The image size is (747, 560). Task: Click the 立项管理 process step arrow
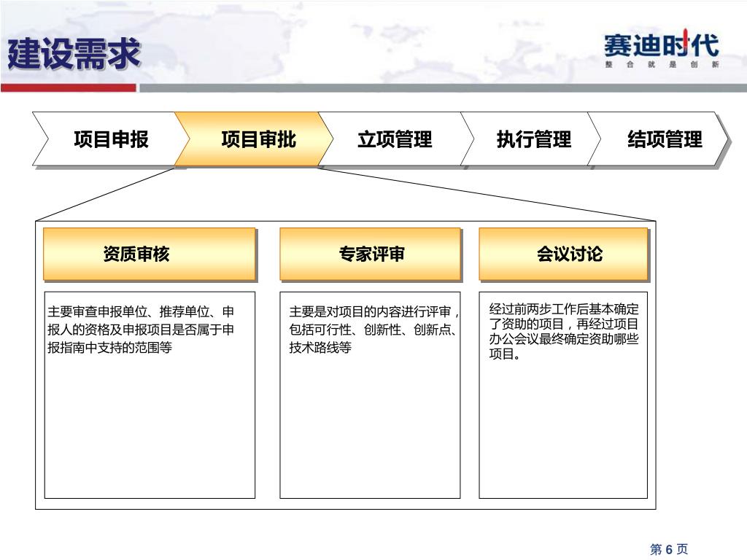(x=395, y=139)
